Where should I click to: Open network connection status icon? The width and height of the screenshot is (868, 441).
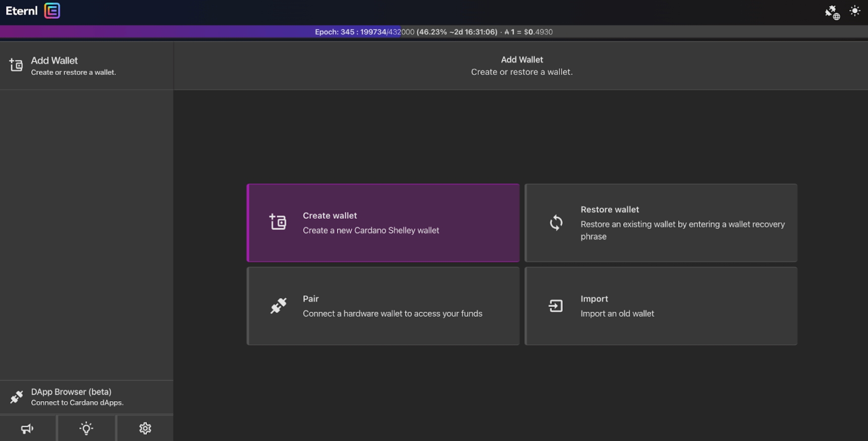(832, 12)
